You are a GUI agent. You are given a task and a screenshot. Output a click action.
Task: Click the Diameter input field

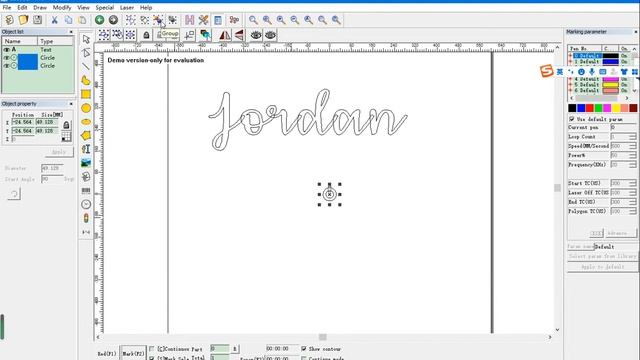coord(52,168)
